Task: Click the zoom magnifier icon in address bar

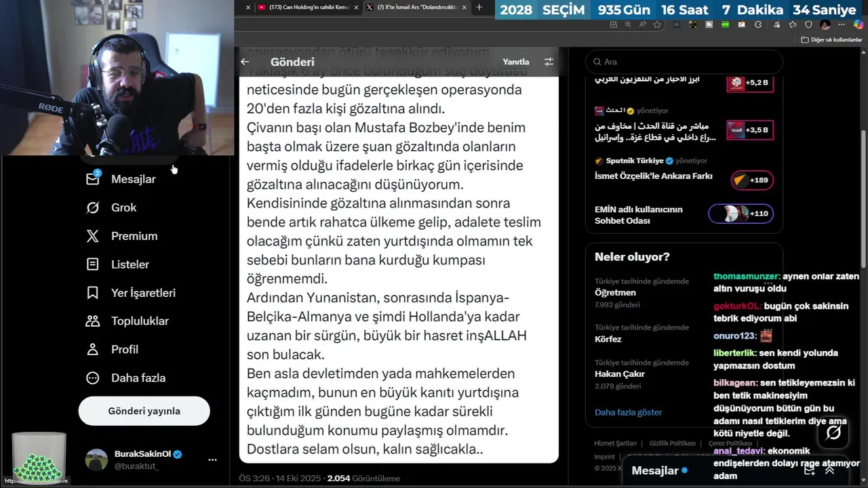Action: point(628,24)
